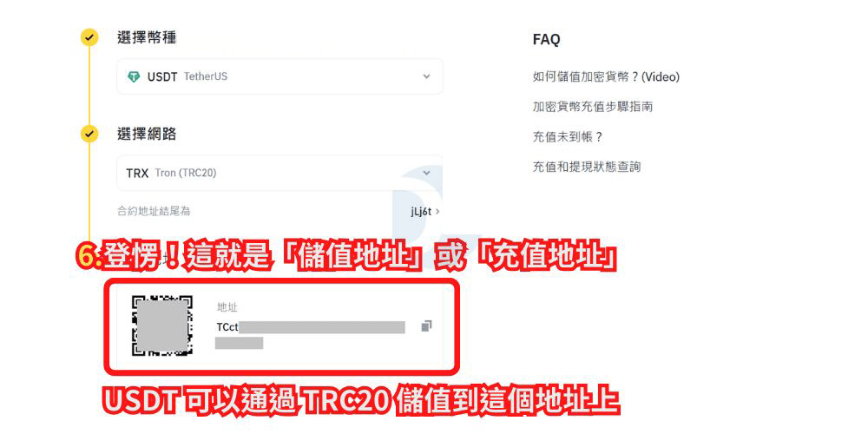Screen dimensions: 868x434
Task: Expand the USDT coin dropdown arrow
Action: coord(426,77)
